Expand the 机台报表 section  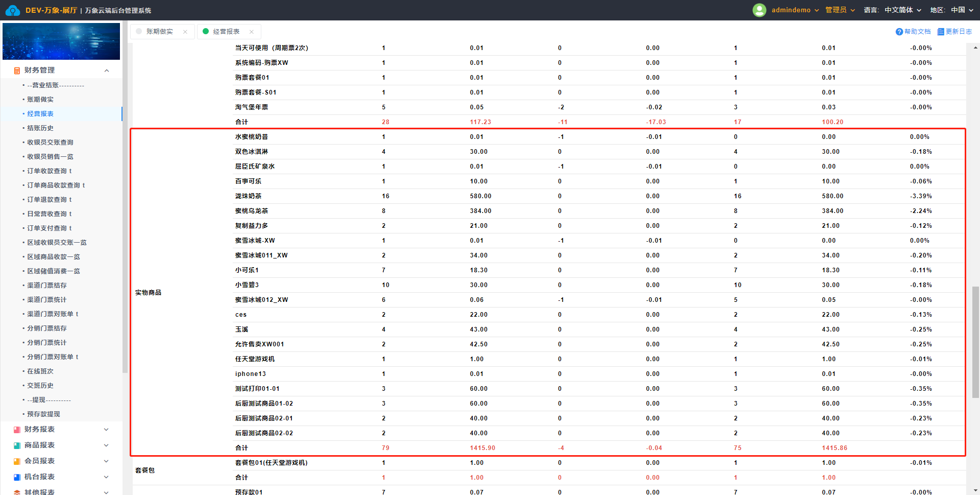click(x=106, y=477)
